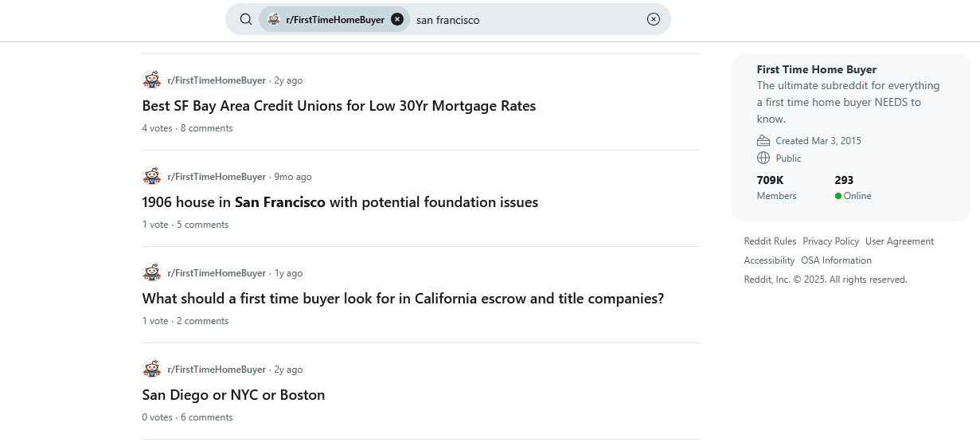Open First Time Home Buyer sidebar title
Viewport: 980px width, 446px height.
tap(816, 69)
